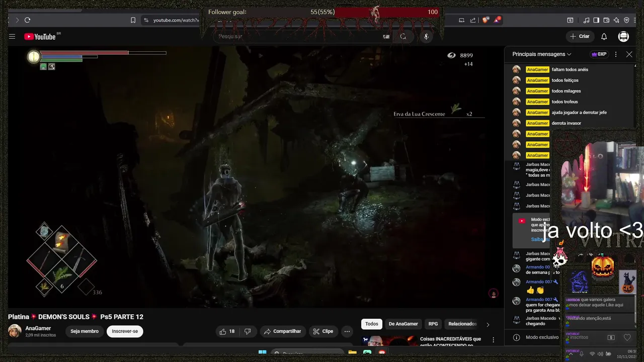Open Leo AI sparkle icon
Viewport: 644px width, 362px height.
click(616, 20)
